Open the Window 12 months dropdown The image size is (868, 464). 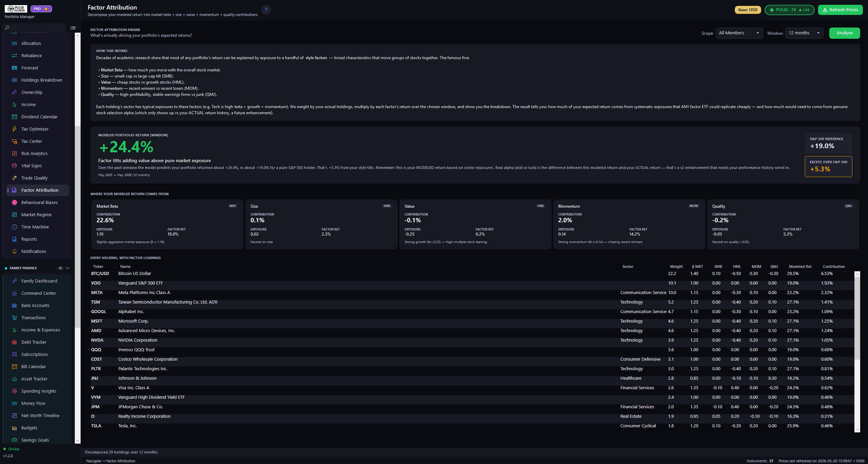pyautogui.click(x=804, y=33)
